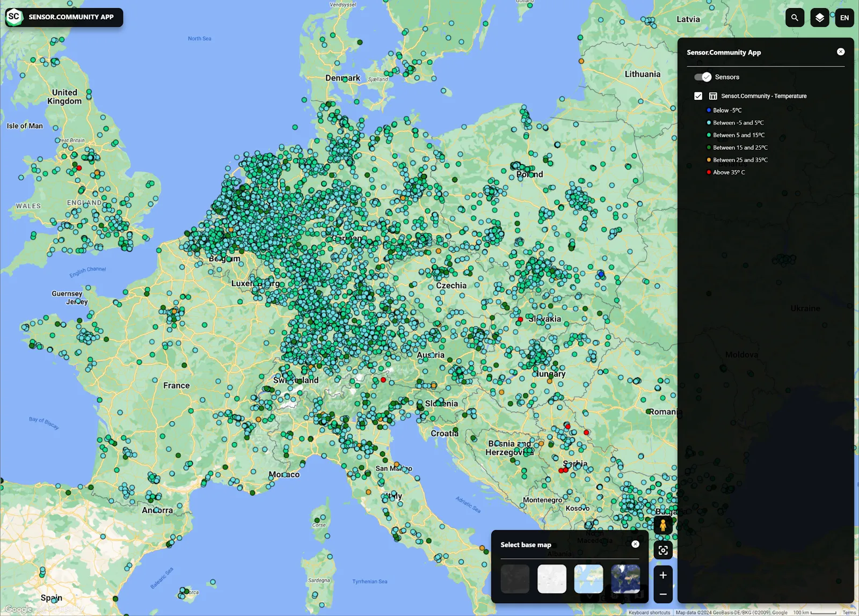Zoom in with the plus button
Screen dimensions: 859x616
(663, 575)
